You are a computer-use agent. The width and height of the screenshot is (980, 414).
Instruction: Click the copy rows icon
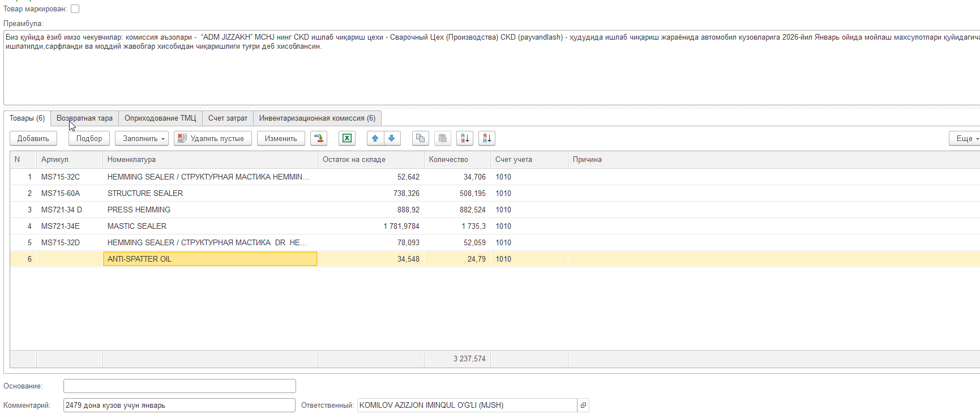[x=420, y=138]
